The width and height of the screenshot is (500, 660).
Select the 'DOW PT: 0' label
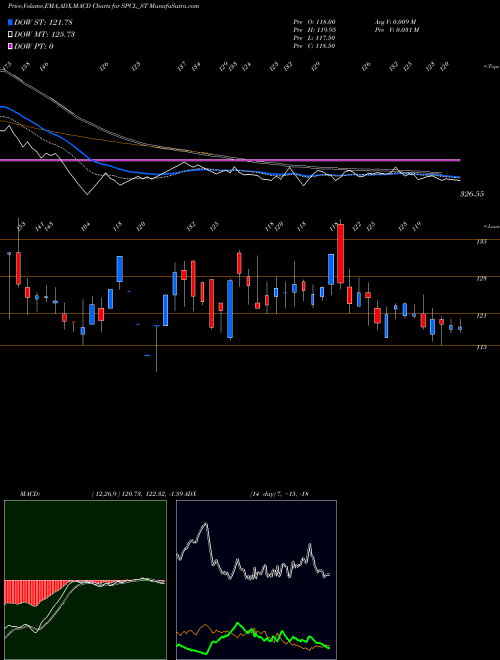tap(34, 46)
